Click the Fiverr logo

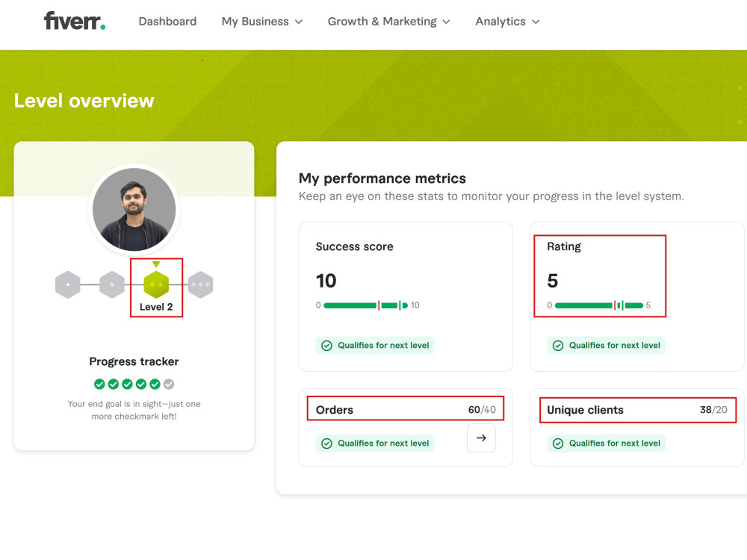(x=75, y=21)
